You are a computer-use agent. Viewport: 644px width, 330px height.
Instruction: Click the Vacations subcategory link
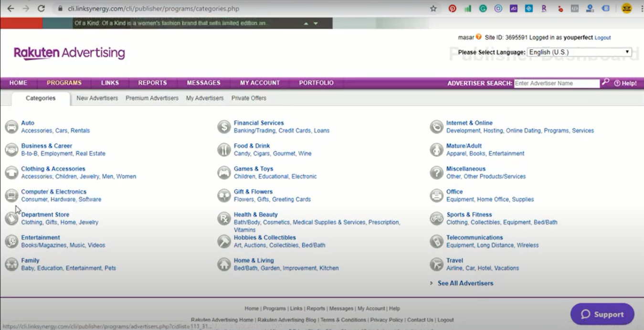507,268
